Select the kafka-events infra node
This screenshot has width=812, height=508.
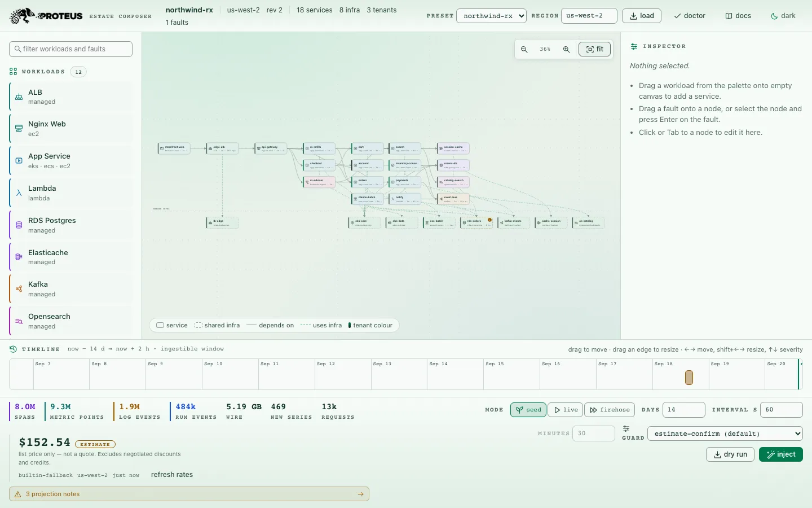[513, 223]
